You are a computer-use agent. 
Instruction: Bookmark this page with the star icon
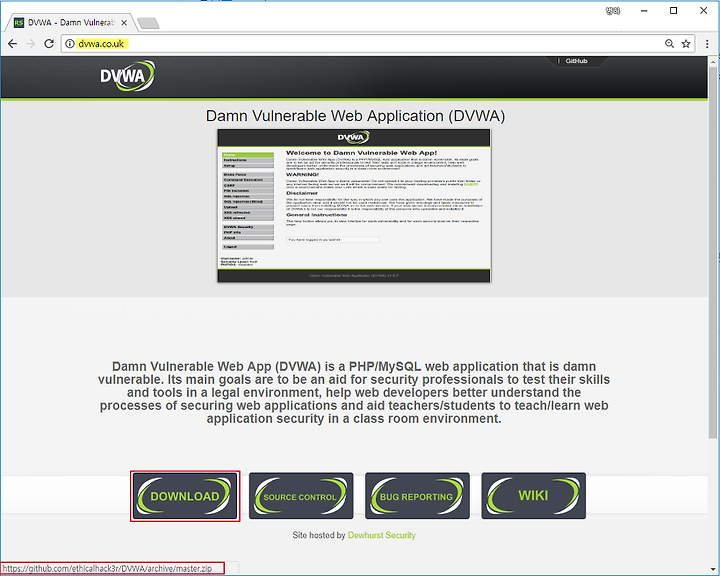click(686, 44)
